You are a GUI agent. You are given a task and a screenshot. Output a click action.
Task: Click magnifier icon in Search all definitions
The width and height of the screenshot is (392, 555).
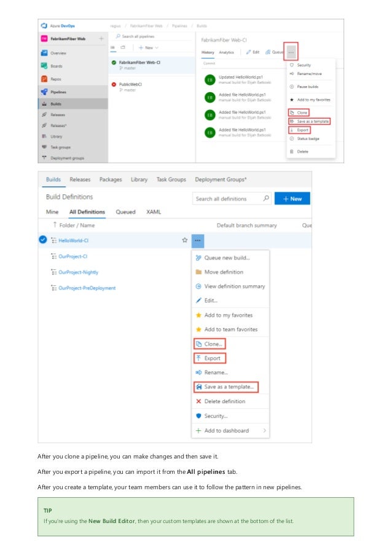(x=266, y=198)
